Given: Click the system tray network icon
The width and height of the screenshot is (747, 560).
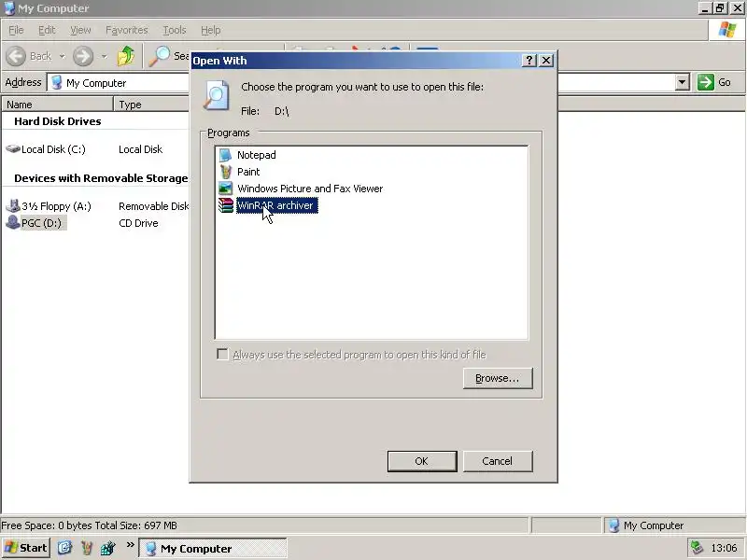Looking at the screenshot, I should (697, 548).
